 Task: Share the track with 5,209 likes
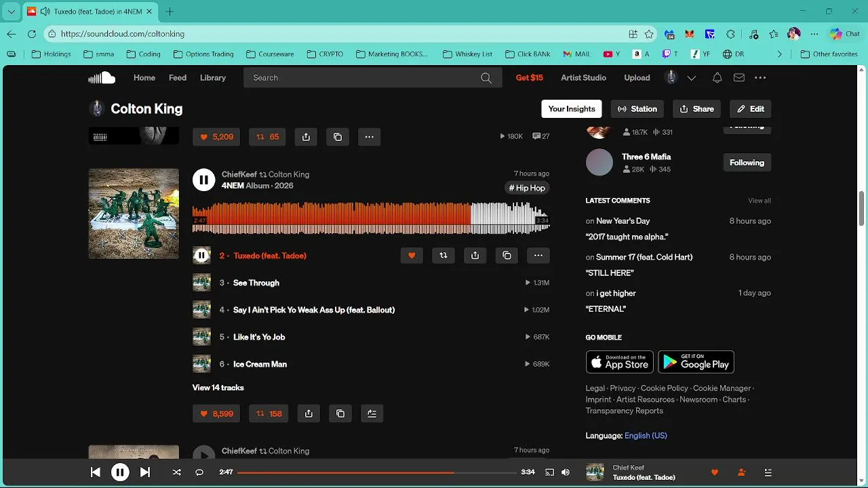[306, 137]
